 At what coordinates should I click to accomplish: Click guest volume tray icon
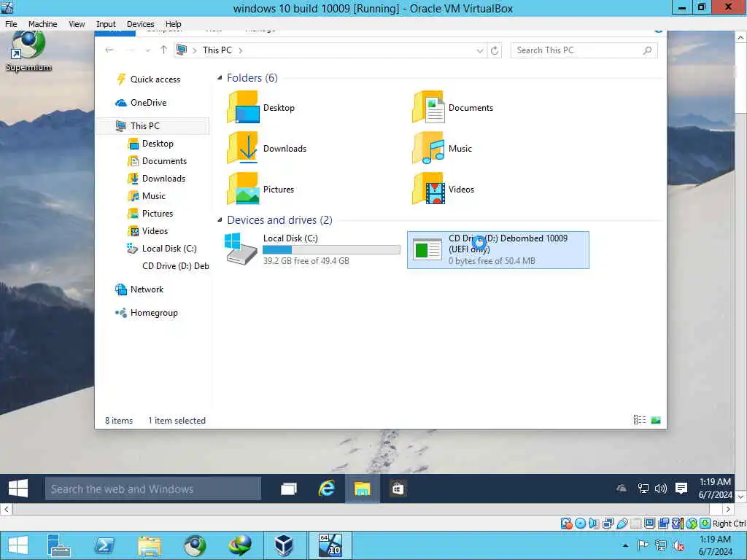click(x=661, y=488)
